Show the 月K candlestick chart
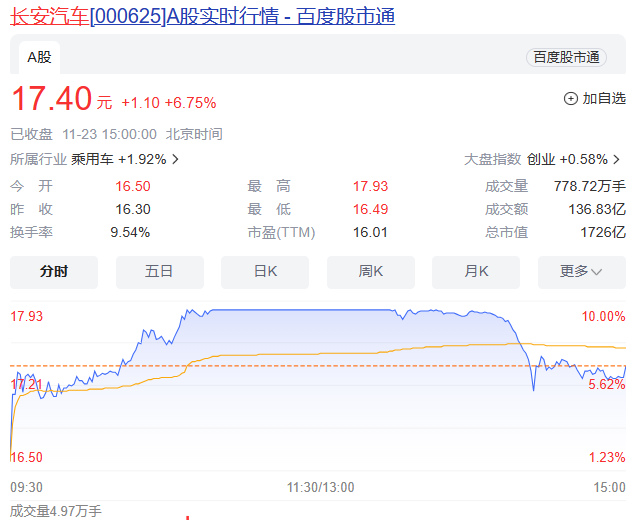 click(x=476, y=272)
